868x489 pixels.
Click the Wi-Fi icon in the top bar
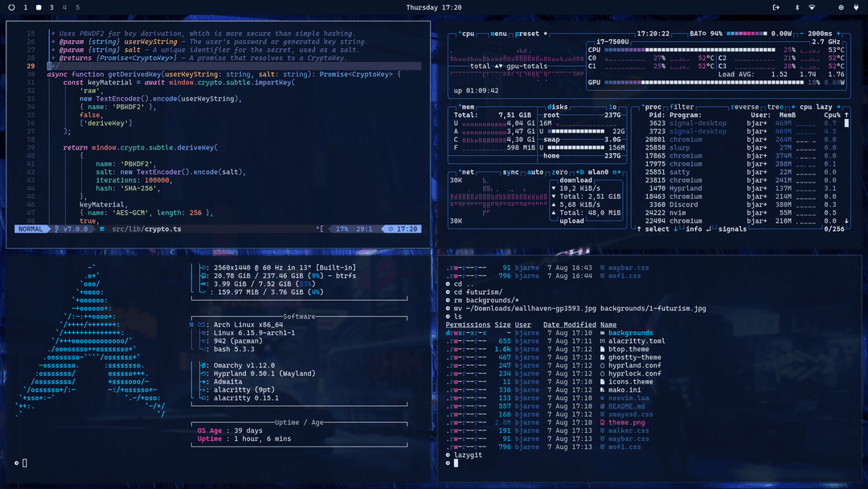coord(813,6)
